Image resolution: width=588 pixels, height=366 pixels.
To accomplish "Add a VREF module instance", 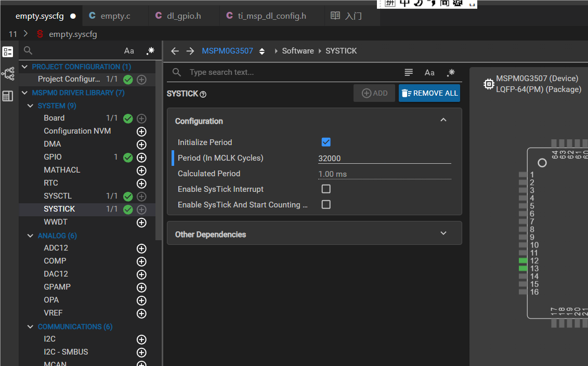I will click(141, 313).
